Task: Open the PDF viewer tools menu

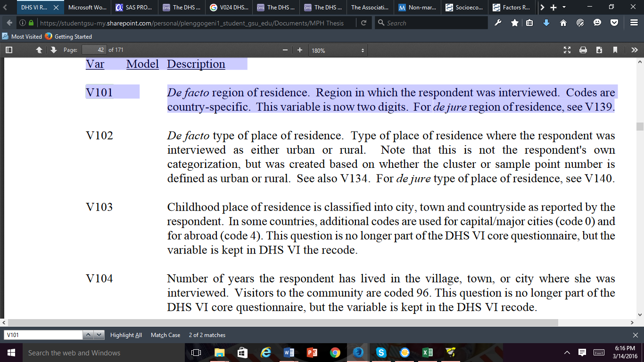Action: 634,50
